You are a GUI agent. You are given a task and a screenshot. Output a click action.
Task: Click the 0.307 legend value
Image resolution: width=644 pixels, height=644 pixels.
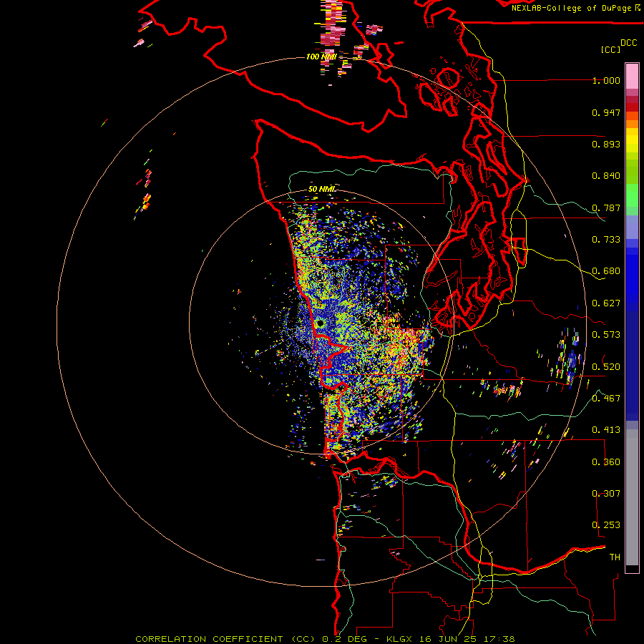point(606,493)
